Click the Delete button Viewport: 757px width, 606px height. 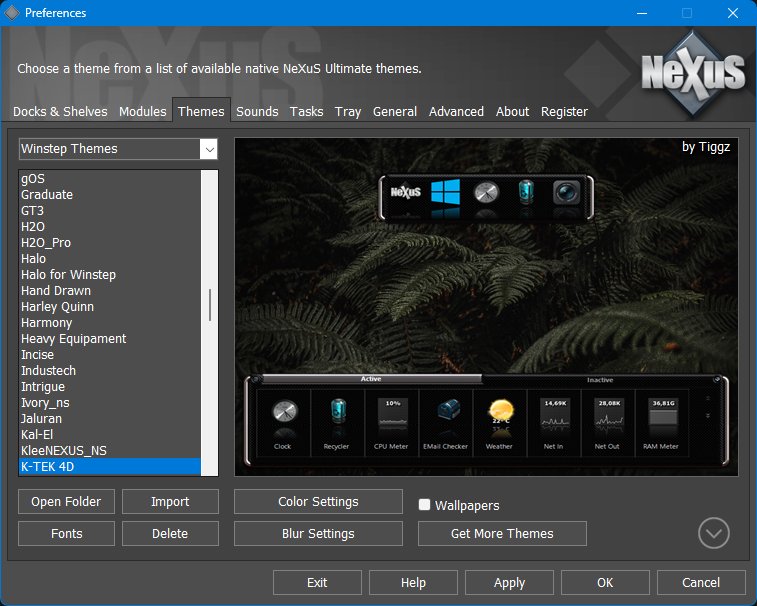coord(170,534)
